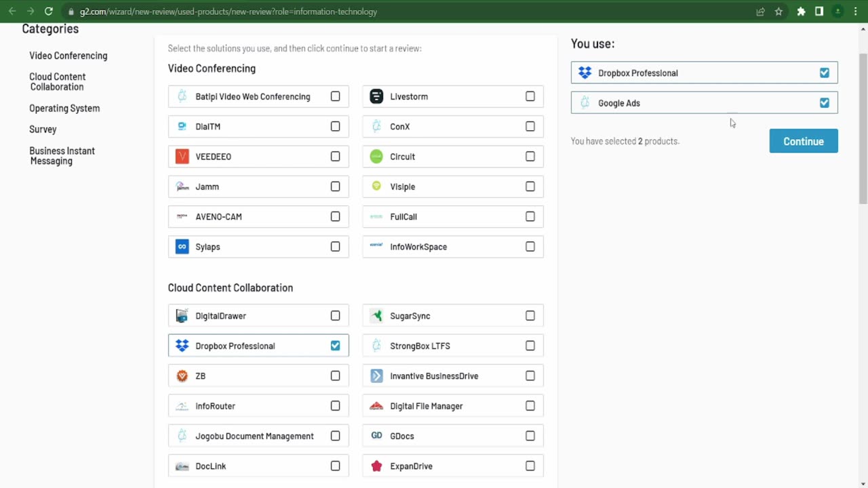Click the AVENO-CAM logo icon
The height and width of the screenshot is (488, 868).
pos(182,217)
